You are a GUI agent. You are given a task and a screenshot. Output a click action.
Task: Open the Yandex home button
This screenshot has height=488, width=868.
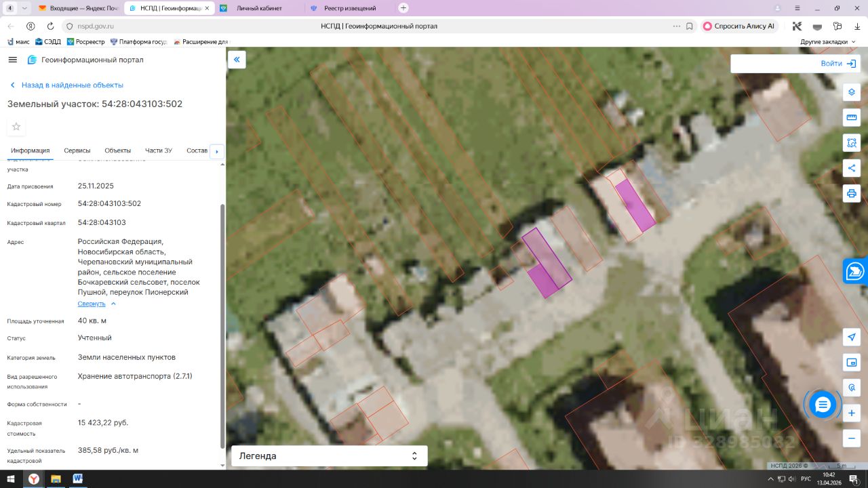31,26
